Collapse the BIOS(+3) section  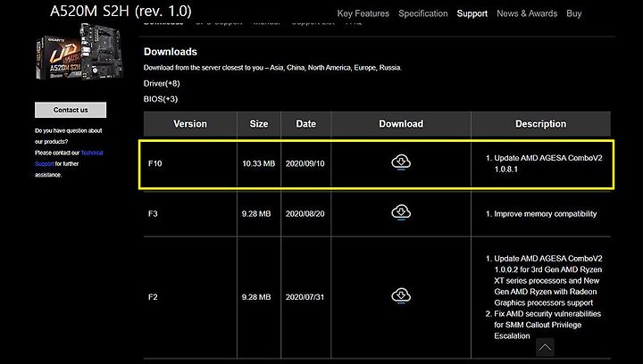[x=161, y=99]
